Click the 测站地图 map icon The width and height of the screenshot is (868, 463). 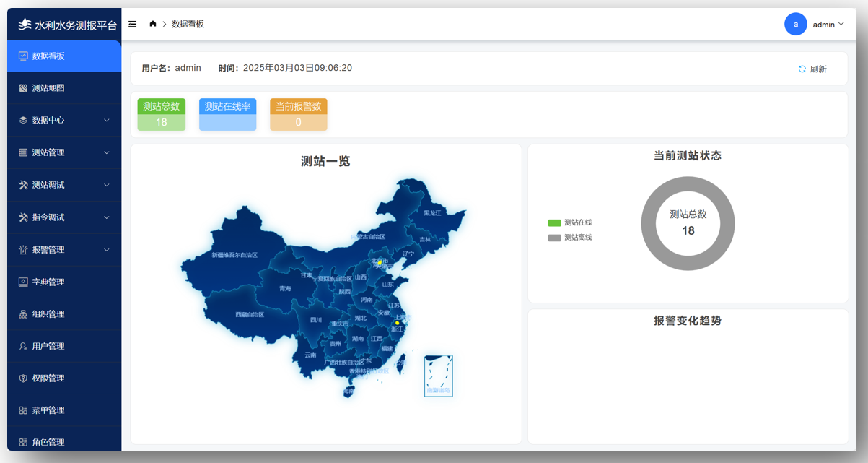(23, 88)
